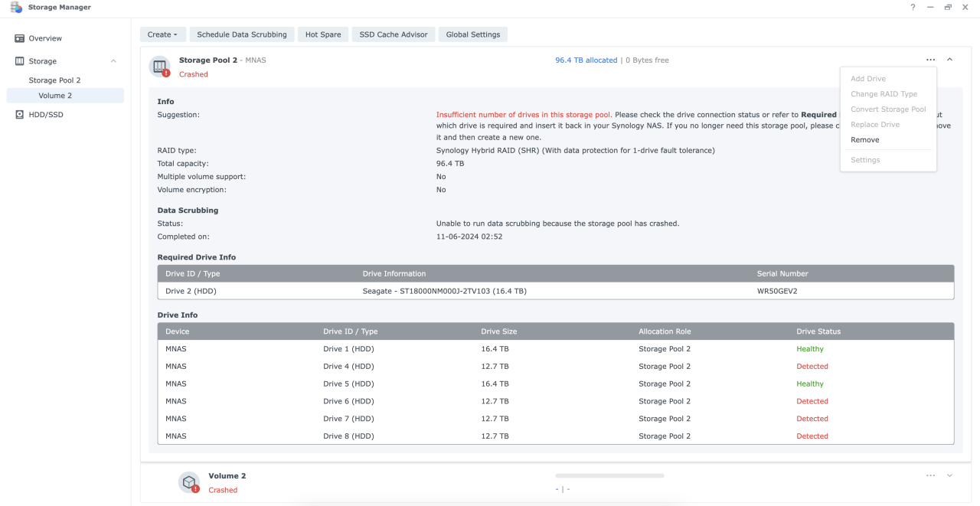980x506 pixels.
Task: Open the Create dropdown menu
Action: [162, 34]
